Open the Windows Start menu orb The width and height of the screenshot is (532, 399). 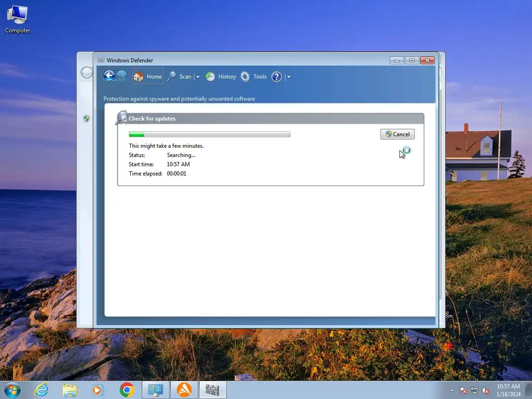(12, 390)
